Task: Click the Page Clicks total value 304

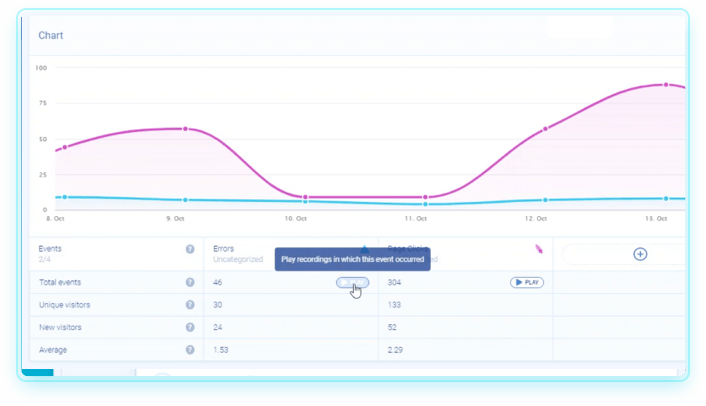Action: click(394, 283)
